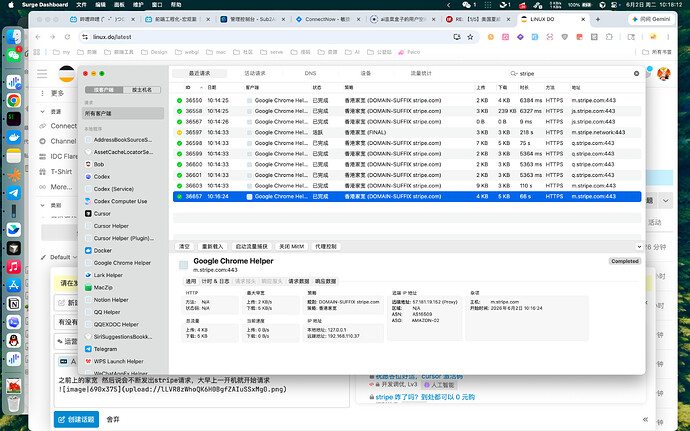Viewport: 690px width, 431px height.
Task: Click the green status dot of request 36550
Action: [x=180, y=100]
